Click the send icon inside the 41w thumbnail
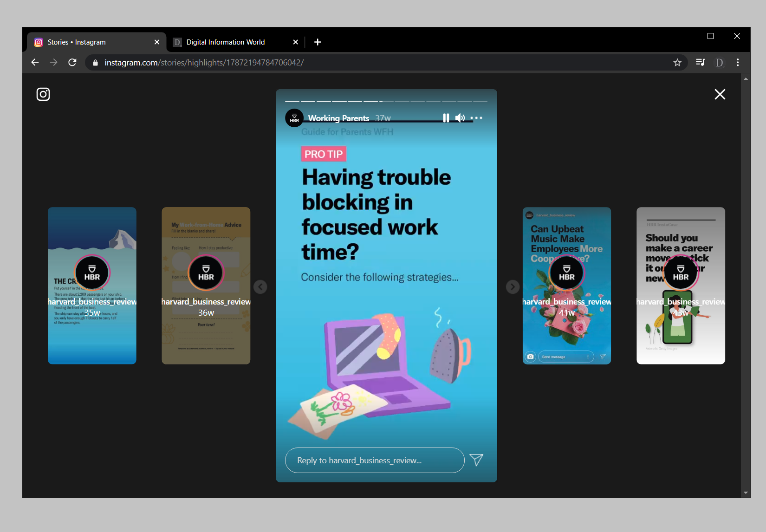This screenshot has height=532, width=766. point(604,357)
